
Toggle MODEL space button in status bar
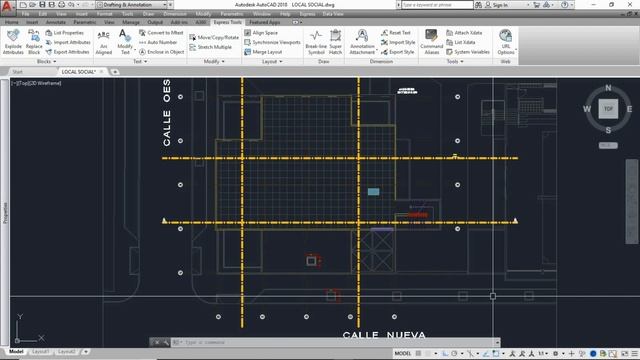[402, 353]
